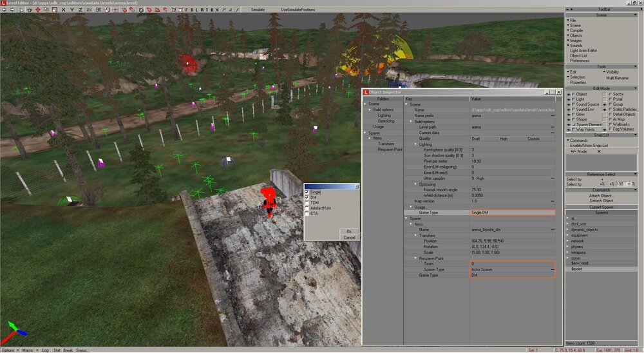This screenshot has width=644, height=353.
Task: Switch to Front view with F button
Action: (x=187, y=10)
